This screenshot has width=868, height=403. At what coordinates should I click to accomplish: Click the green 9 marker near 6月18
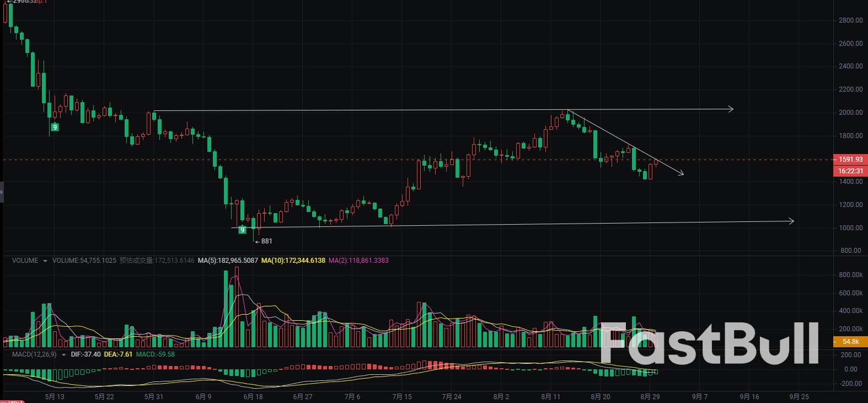(242, 230)
